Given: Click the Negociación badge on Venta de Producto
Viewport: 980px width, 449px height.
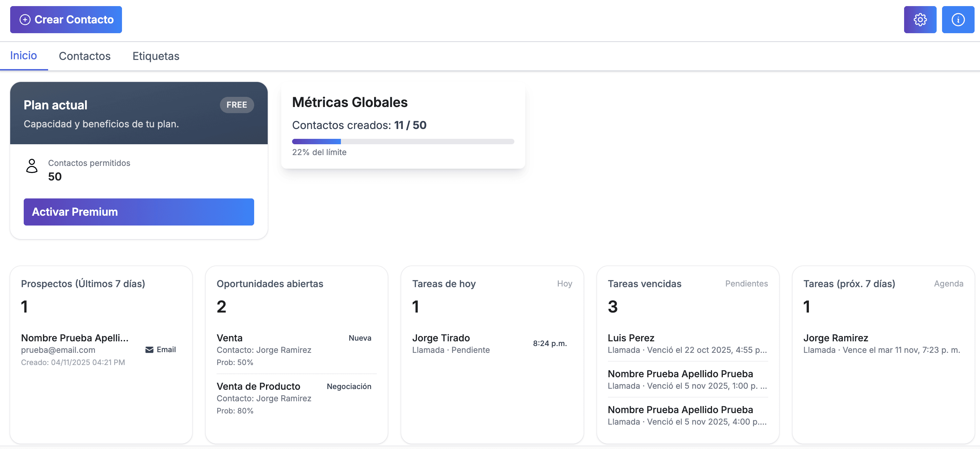Looking at the screenshot, I should click(x=349, y=386).
